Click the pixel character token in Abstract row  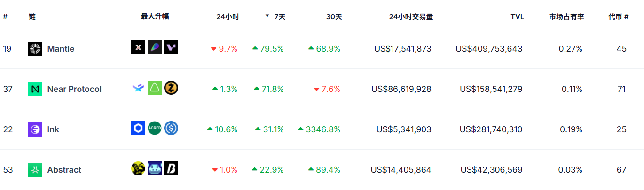pos(155,168)
